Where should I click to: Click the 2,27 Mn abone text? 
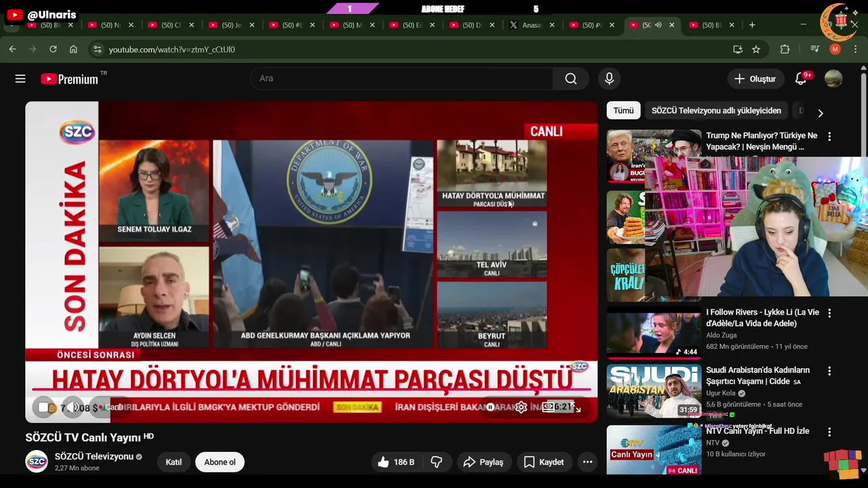point(77,468)
